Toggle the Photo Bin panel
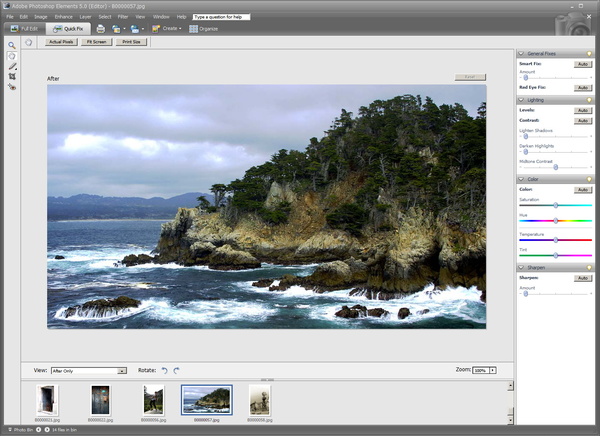The height and width of the screenshot is (436, 600). click(x=21, y=430)
